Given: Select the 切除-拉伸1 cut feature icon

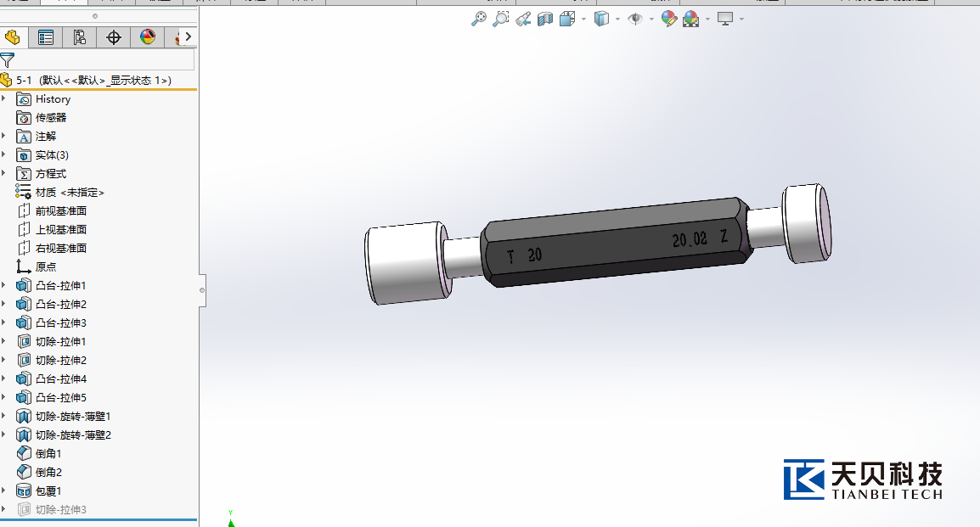Looking at the screenshot, I should (x=24, y=341).
